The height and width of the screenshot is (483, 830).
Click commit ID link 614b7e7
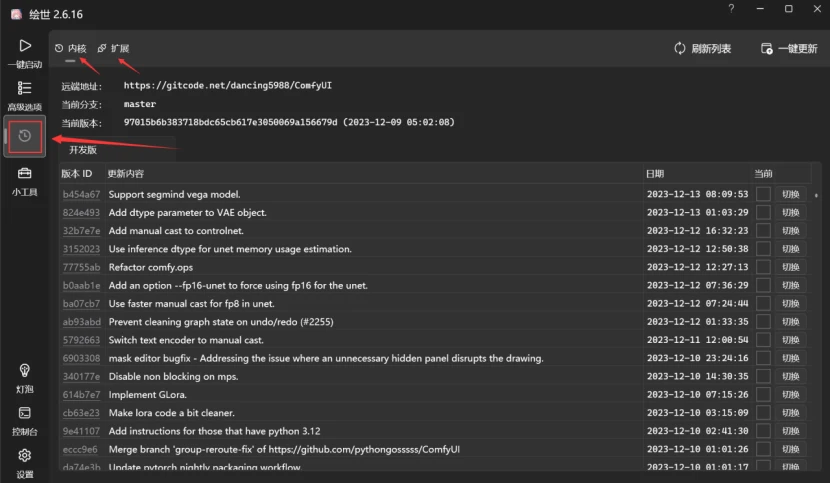[81, 395]
